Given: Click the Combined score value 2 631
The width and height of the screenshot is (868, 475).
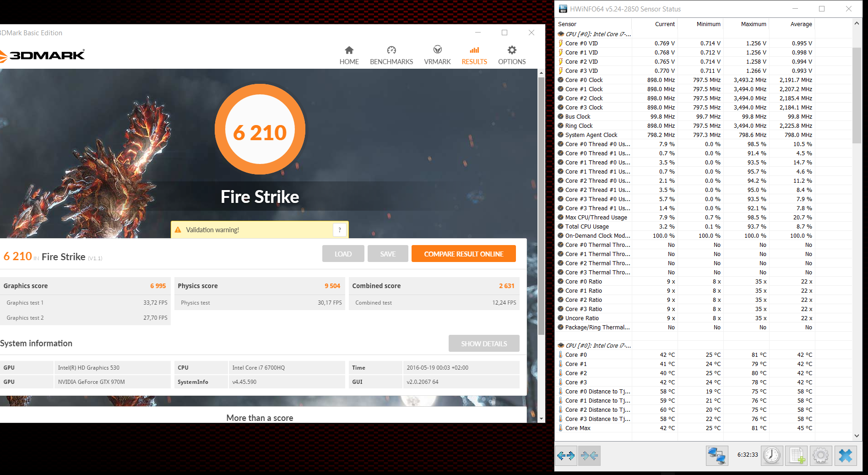Looking at the screenshot, I should tap(507, 286).
